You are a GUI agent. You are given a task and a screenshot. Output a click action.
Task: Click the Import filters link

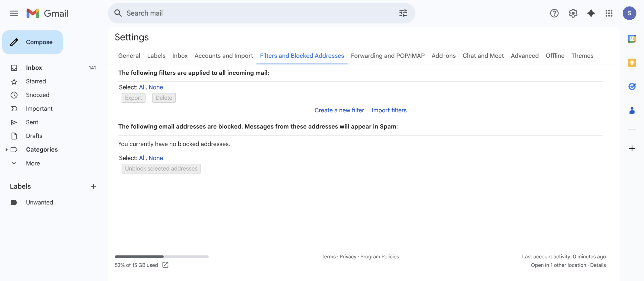389,110
